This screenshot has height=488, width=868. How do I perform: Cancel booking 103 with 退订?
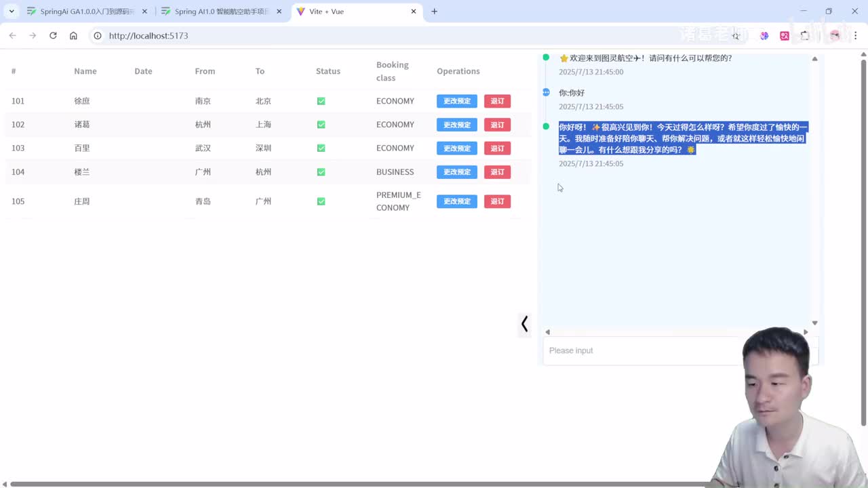(497, 148)
